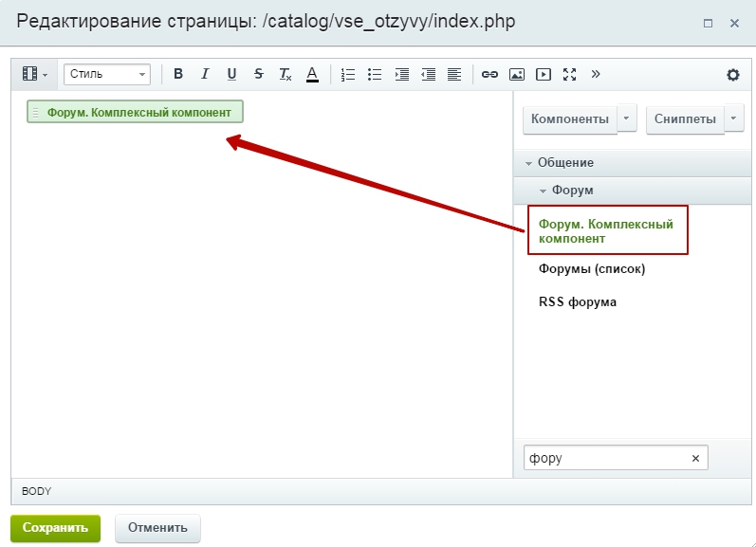This screenshot has height=547, width=756.
Task: Click the Сохранить button
Action: click(55, 528)
